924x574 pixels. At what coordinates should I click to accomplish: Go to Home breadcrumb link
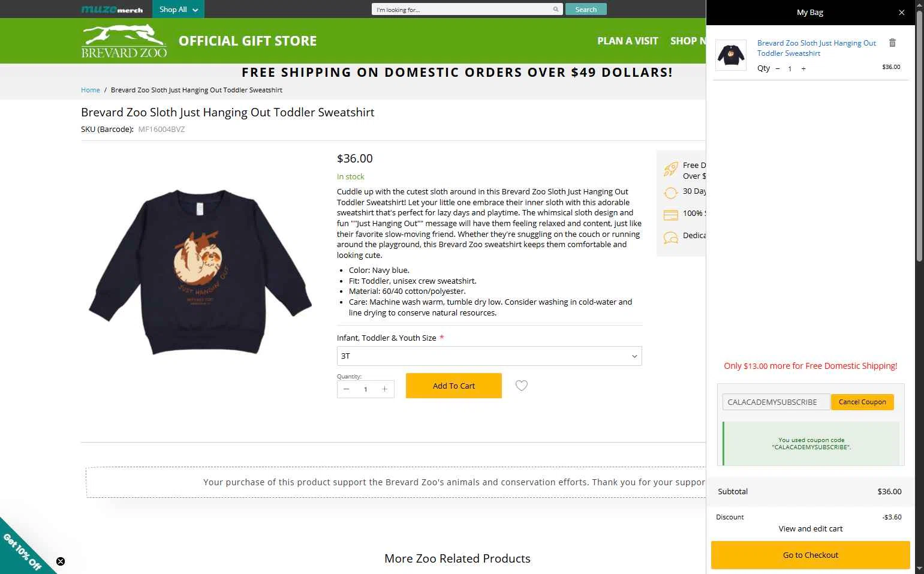pyautogui.click(x=91, y=90)
